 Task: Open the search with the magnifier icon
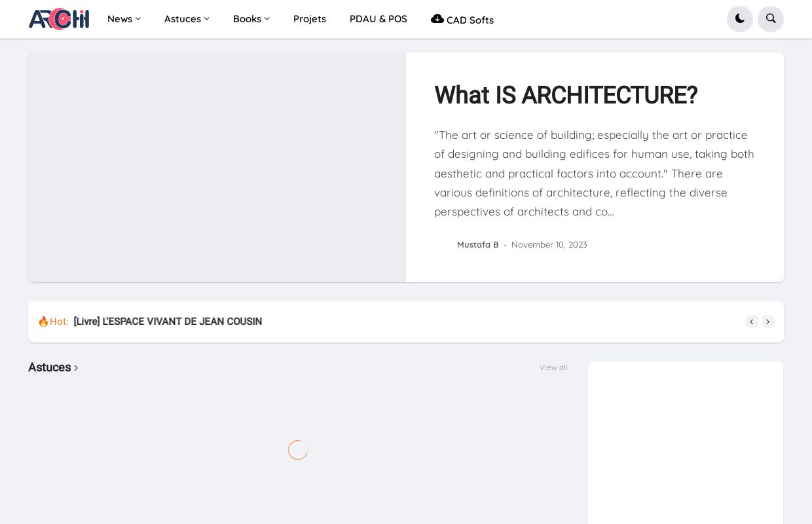pos(771,19)
